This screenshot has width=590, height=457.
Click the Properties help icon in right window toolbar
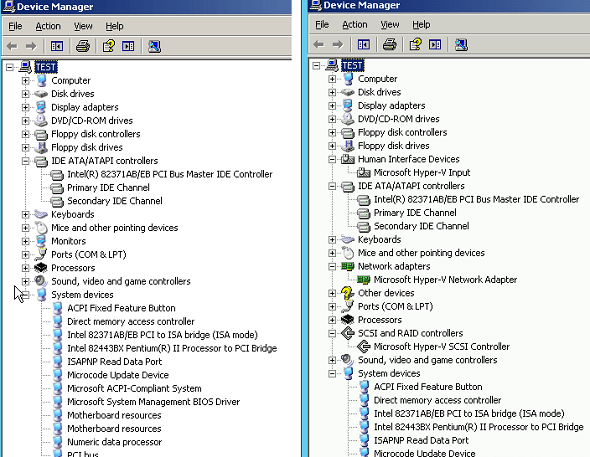point(415,45)
